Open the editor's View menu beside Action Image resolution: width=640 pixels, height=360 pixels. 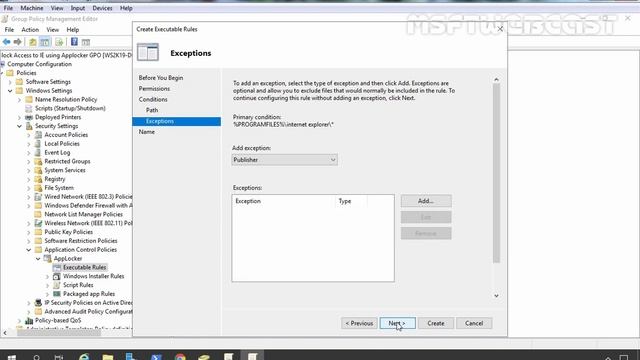tap(53, 30)
